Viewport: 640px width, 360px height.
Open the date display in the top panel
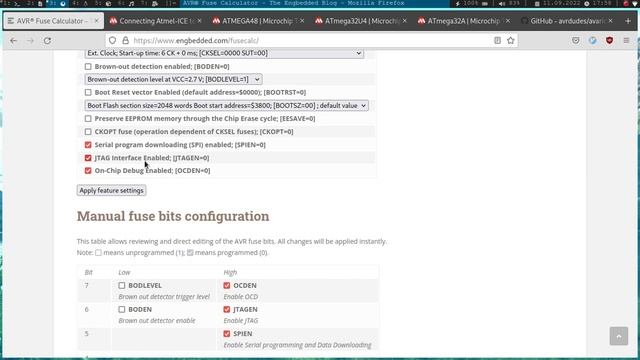557,3
